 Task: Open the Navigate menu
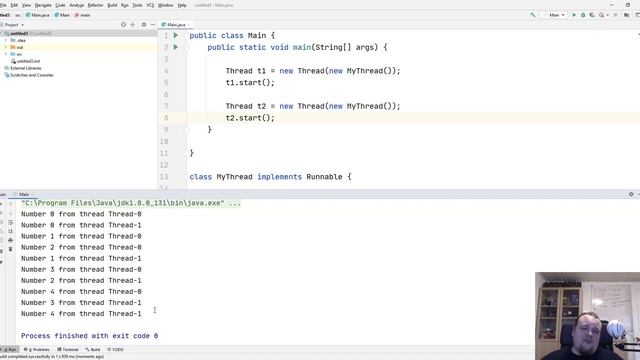[x=43, y=5]
